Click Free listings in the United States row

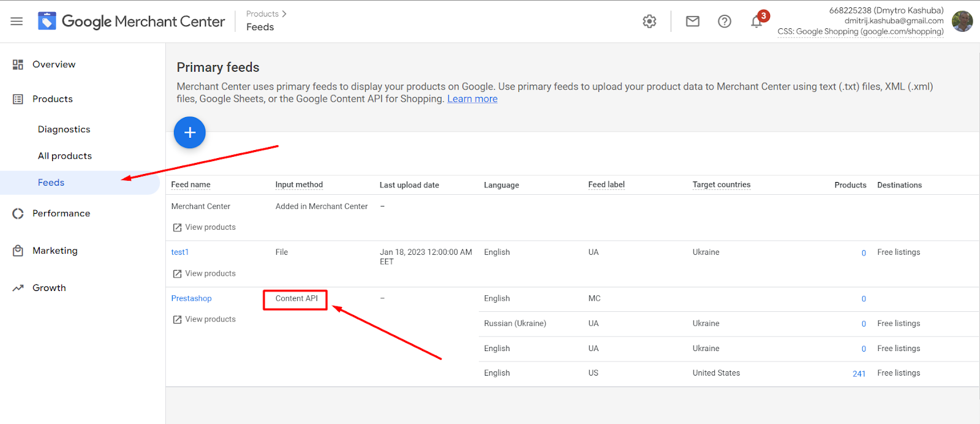[899, 373]
